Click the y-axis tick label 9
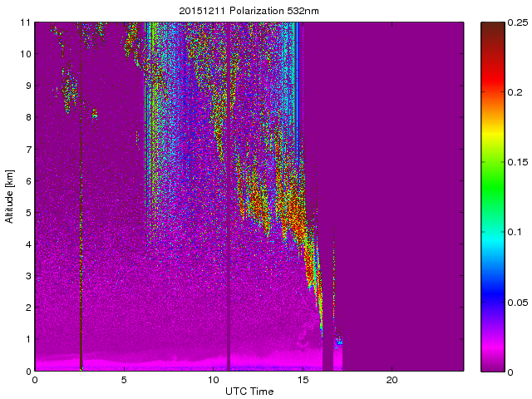This screenshot has width=532, height=399. [x=27, y=86]
